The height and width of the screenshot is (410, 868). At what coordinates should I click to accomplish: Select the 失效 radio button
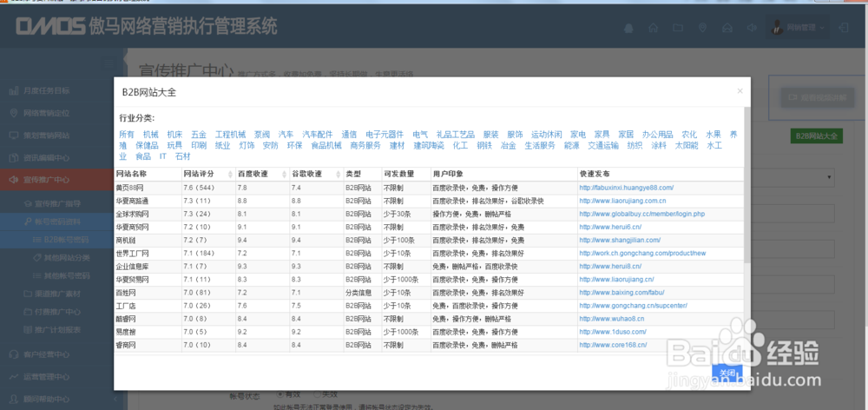[x=317, y=394]
